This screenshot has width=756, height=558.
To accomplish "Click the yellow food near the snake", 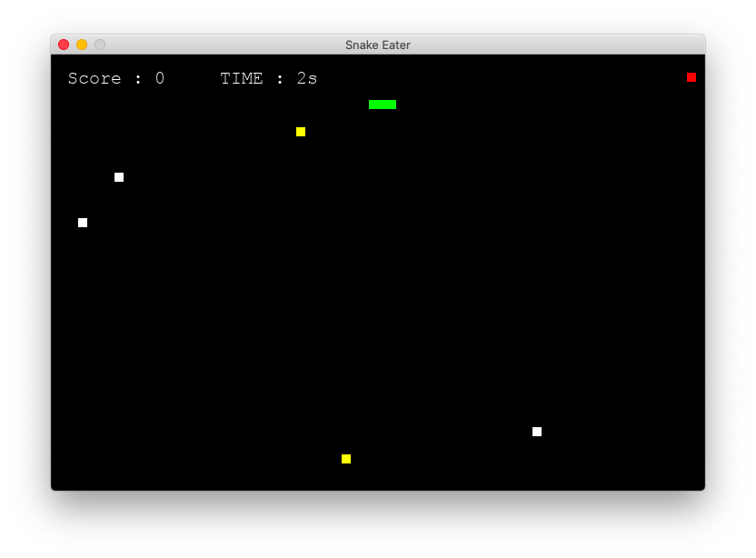I will tap(301, 132).
